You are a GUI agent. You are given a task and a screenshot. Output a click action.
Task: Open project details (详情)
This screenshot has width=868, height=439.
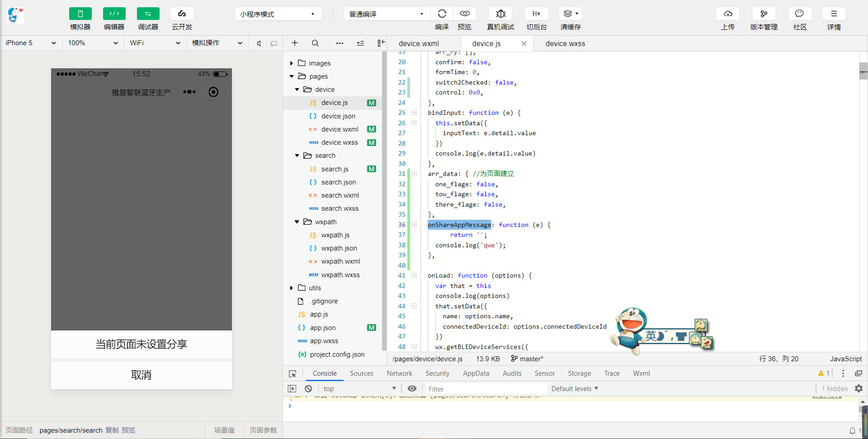(x=834, y=14)
